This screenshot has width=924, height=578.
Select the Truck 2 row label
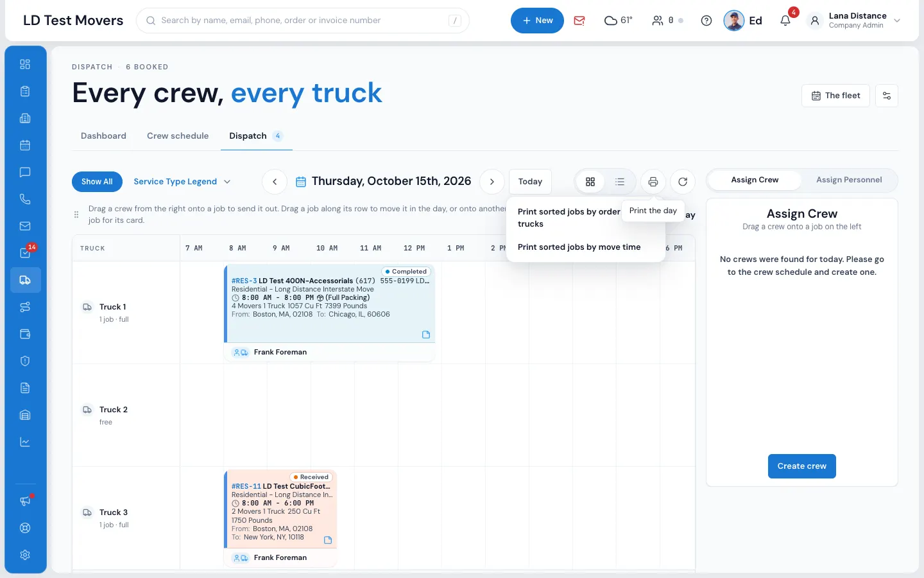[x=113, y=410]
